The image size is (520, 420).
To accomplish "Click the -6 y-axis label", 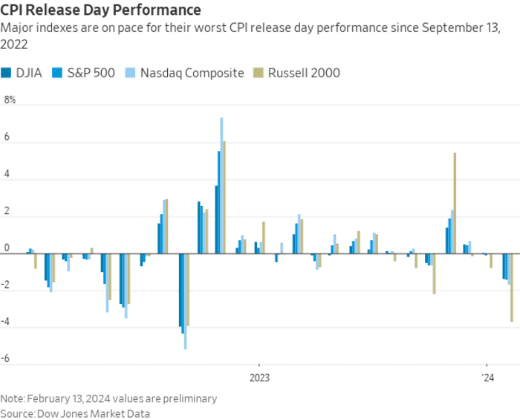I will tap(5, 358).
